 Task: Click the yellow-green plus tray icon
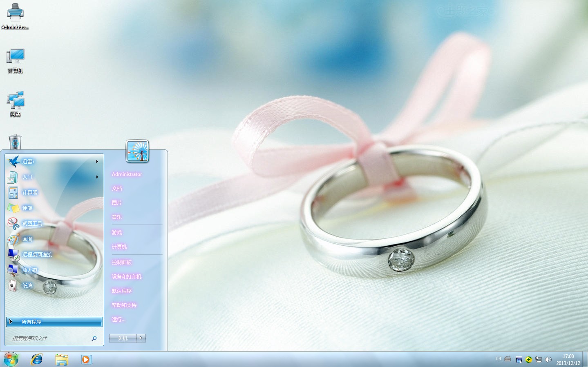pyautogui.click(x=529, y=360)
